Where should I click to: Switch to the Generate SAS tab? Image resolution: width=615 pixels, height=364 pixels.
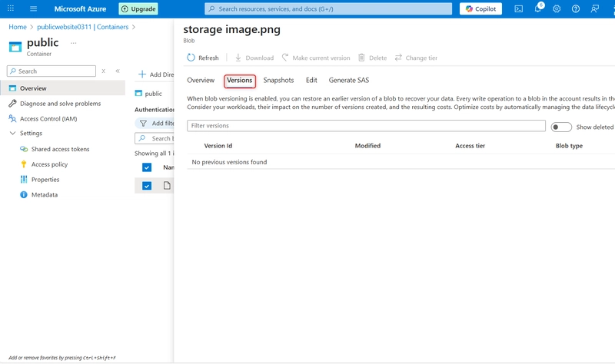348,80
